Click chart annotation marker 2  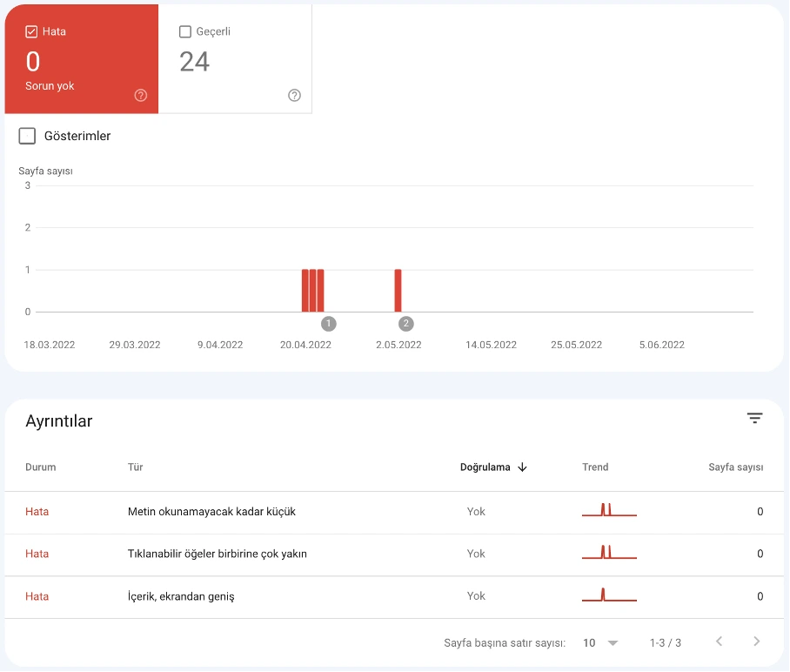(x=406, y=324)
